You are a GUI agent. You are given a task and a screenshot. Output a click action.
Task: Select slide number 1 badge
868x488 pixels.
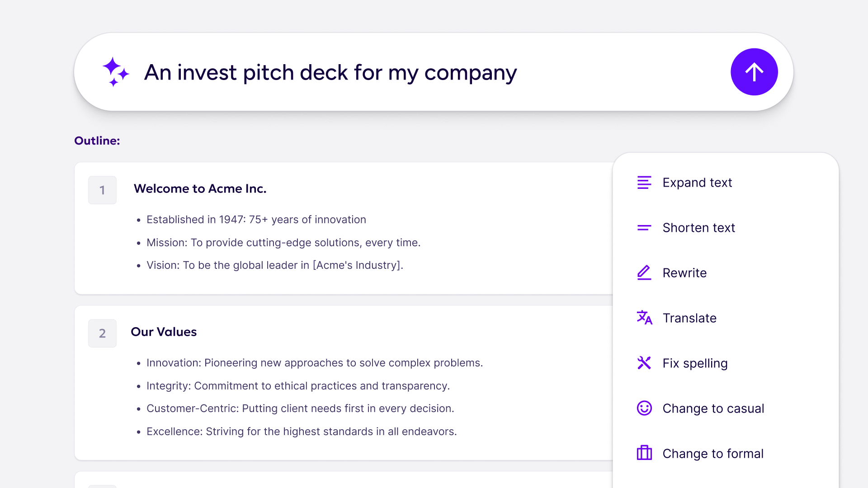click(102, 190)
